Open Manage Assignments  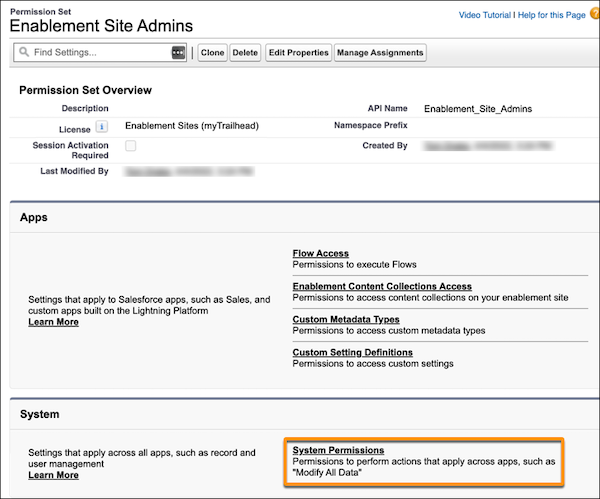(380, 52)
